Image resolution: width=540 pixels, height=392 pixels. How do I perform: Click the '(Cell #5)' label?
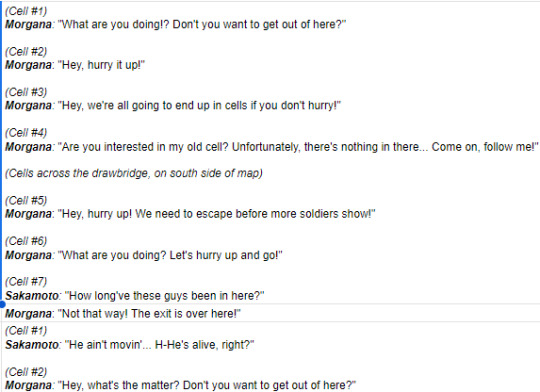point(26,200)
